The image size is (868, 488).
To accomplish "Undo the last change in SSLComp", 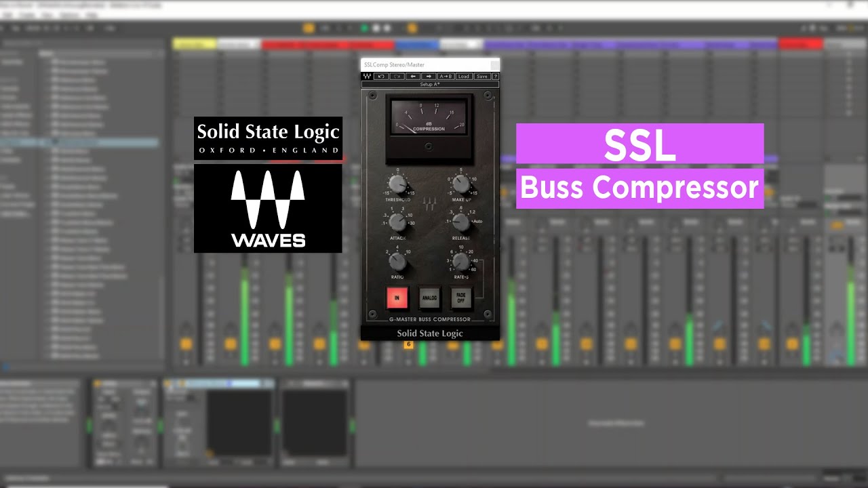I will [x=381, y=77].
